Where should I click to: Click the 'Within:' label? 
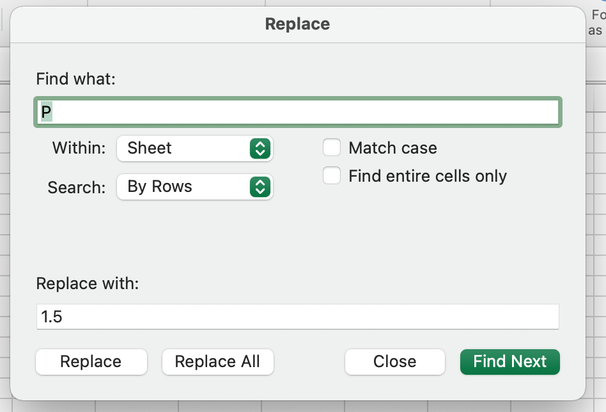(79, 148)
